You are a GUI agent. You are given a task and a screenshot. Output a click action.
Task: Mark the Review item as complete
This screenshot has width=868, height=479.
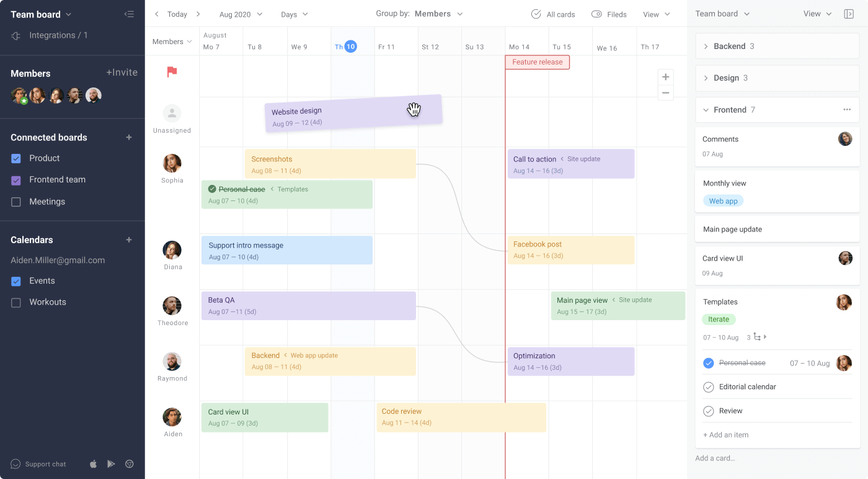point(708,410)
